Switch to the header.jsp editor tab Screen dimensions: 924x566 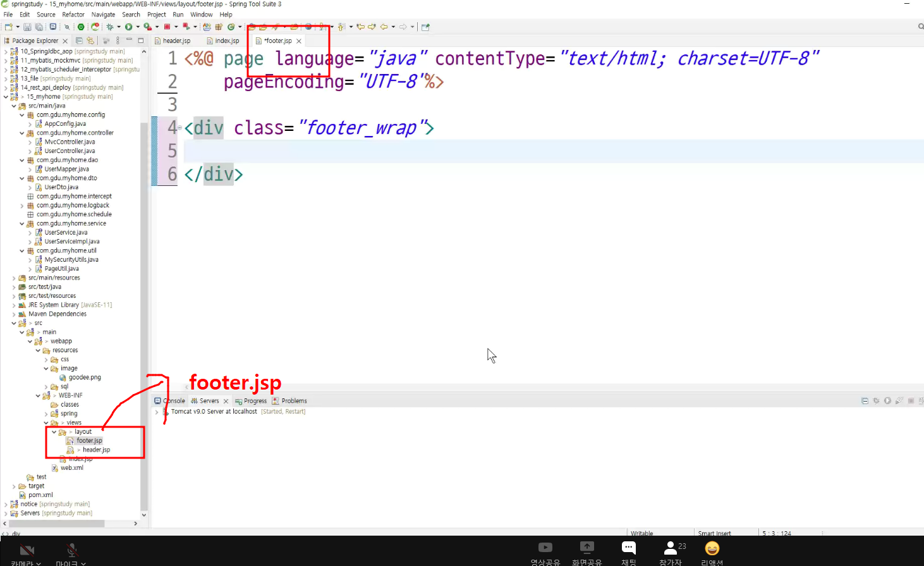172,40
